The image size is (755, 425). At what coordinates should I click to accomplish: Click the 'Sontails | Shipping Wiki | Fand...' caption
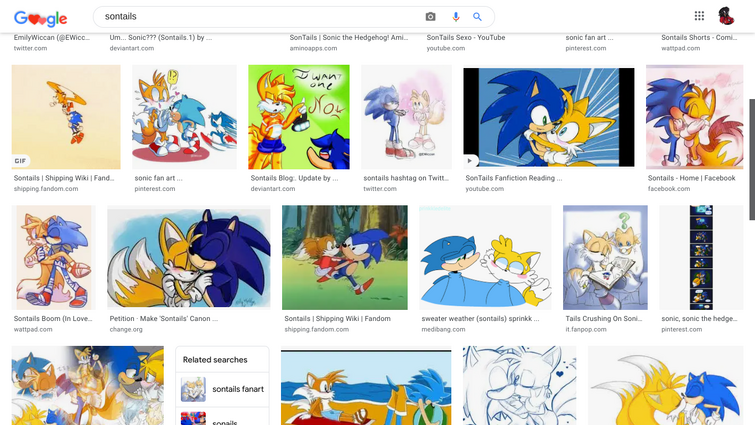coord(64,178)
